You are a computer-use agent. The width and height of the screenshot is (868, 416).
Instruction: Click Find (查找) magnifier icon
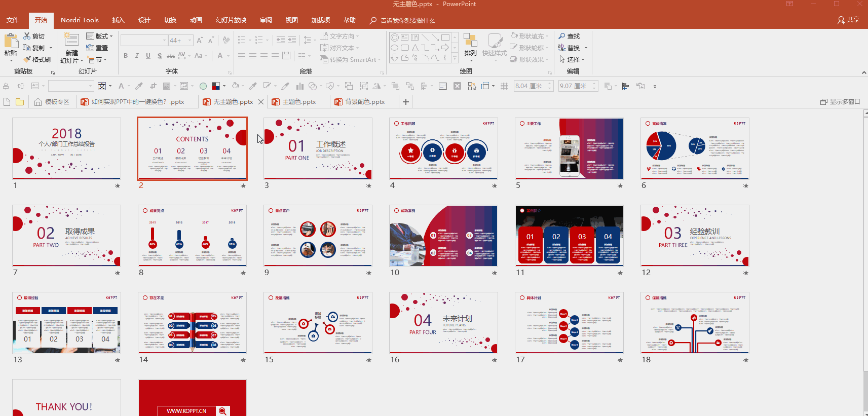(562, 36)
